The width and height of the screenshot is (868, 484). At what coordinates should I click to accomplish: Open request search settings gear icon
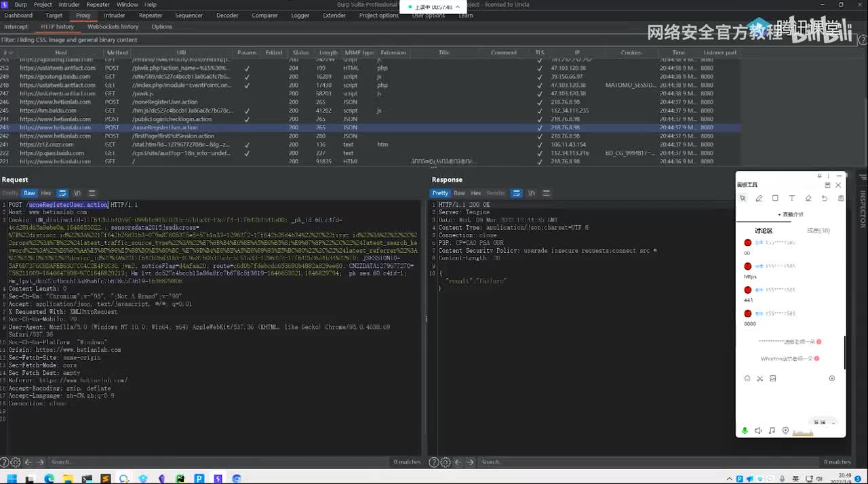15,462
